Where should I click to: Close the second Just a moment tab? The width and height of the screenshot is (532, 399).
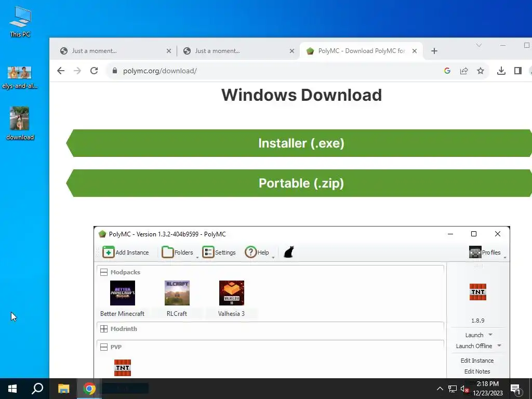click(292, 51)
